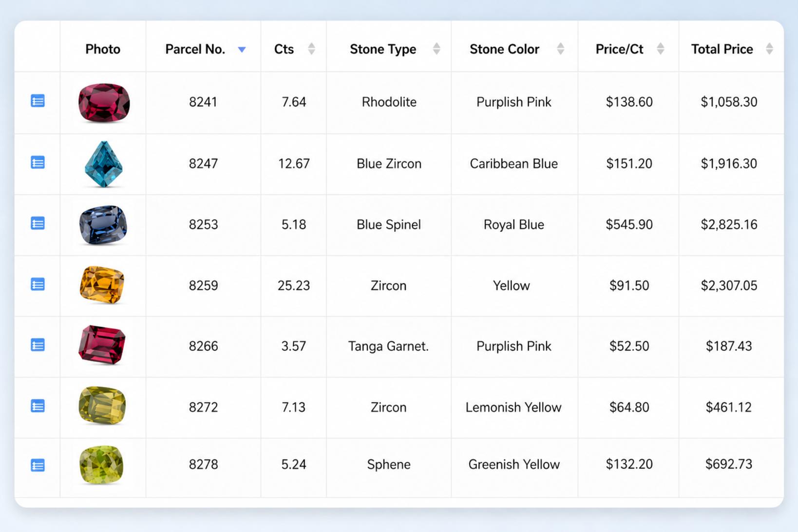
Task: Open details for parcel 8272 Zircon
Action: pyautogui.click(x=38, y=407)
